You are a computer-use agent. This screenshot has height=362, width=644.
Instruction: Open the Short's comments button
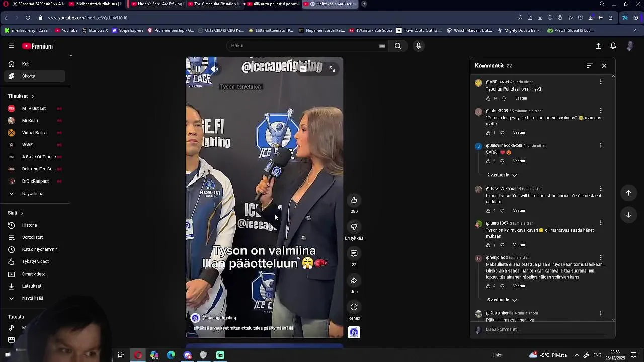point(354,253)
